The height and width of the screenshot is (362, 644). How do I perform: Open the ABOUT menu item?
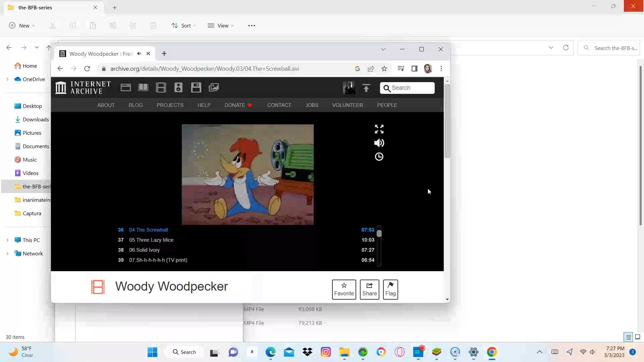point(106,105)
